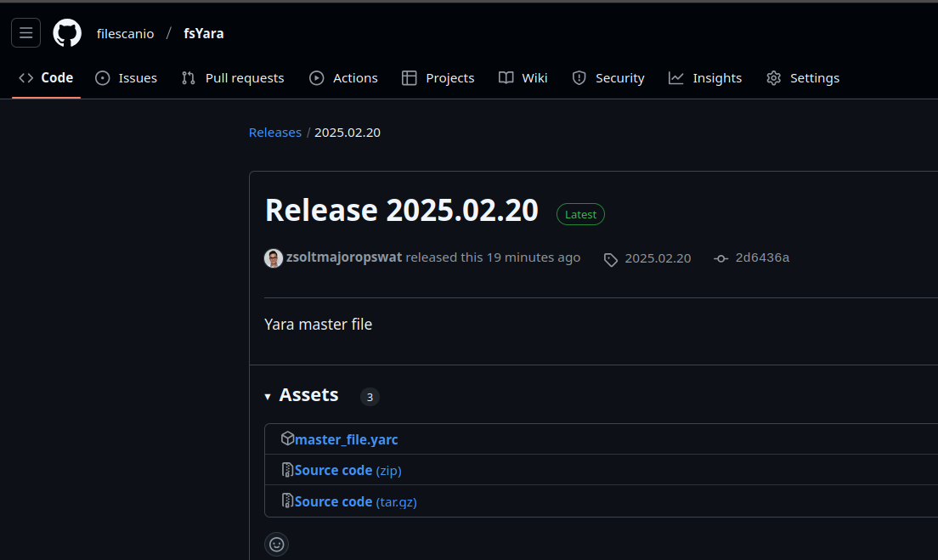The height and width of the screenshot is (560, 938).
Task: Click the assets count badge 3
Action: point(370,397)
